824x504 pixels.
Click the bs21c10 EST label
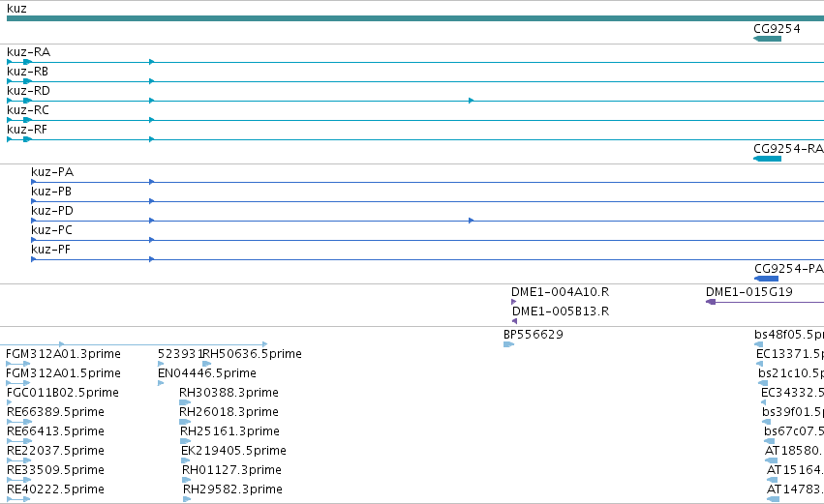coord(791,373)
